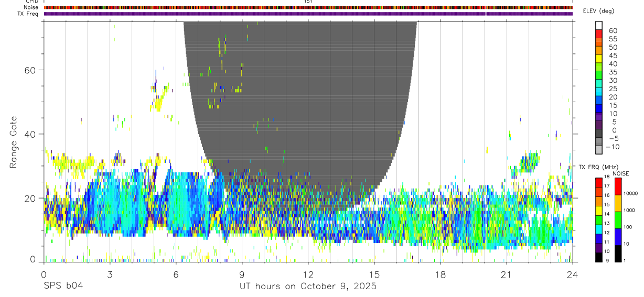Select the 21 hour tick label on time axis
Image resolution: width=644 pixels, height=297 pixels.
(x=507, y=274)
